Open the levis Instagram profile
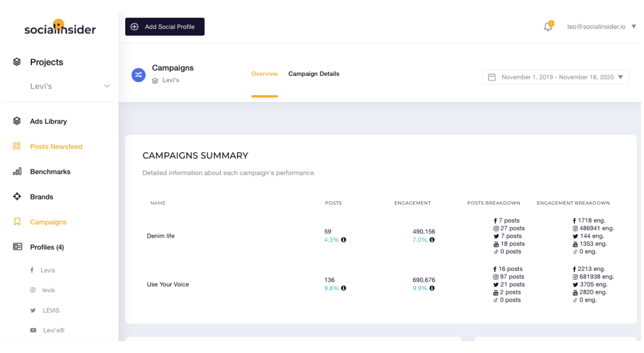Image resolution: width=644 pixels, height=353 pixels. tap(49, 290)
